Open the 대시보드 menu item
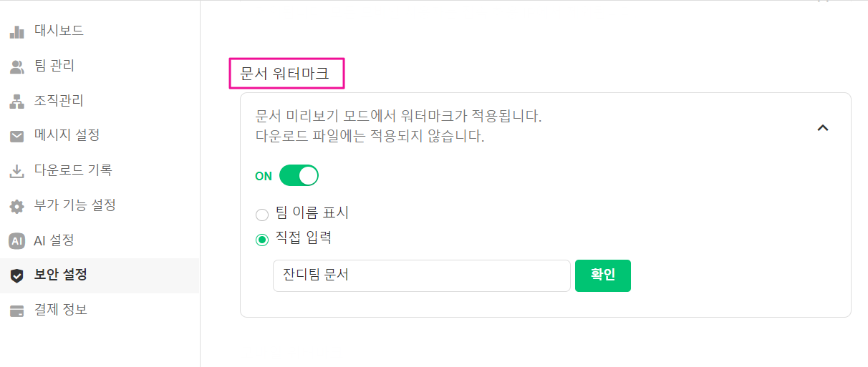Viewport: 868px width, 367px height. [59, 31]
